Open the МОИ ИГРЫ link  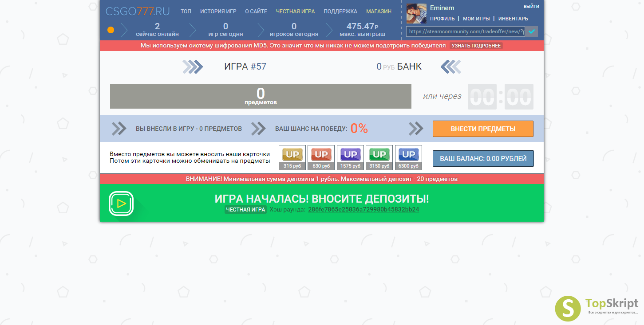pos(476,19)
